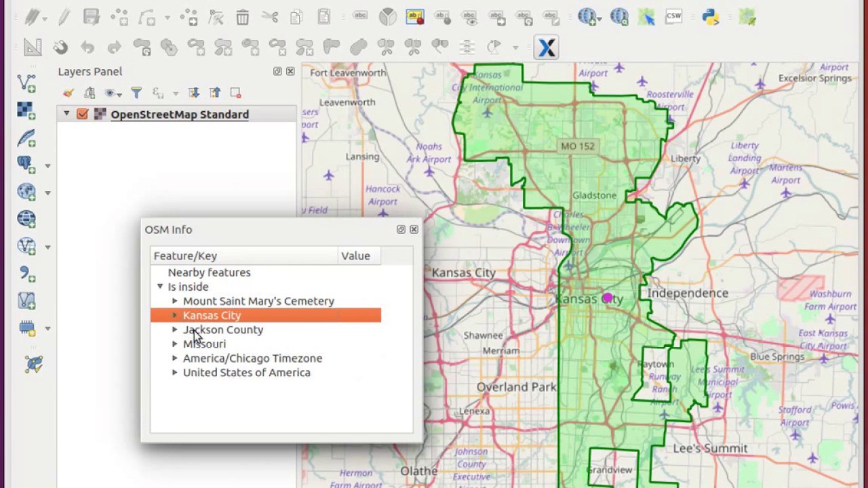Click the Add PostGIS elephant icon
Image resolution: width=868 pixels, height=488 pixels.
26,165
